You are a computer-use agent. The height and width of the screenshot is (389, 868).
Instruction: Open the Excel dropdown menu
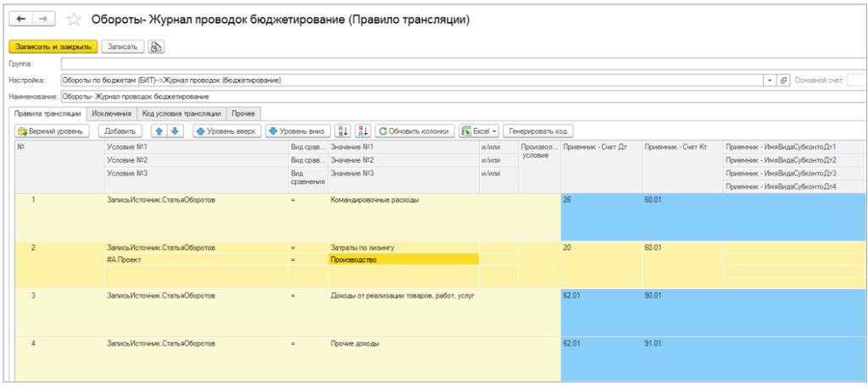tap(479, 131)
